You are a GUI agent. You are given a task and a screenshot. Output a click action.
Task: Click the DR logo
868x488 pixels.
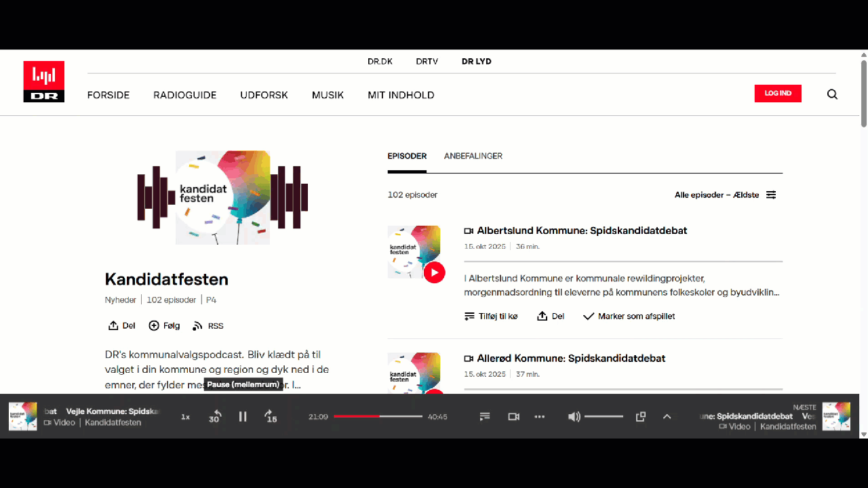(44, 81)
